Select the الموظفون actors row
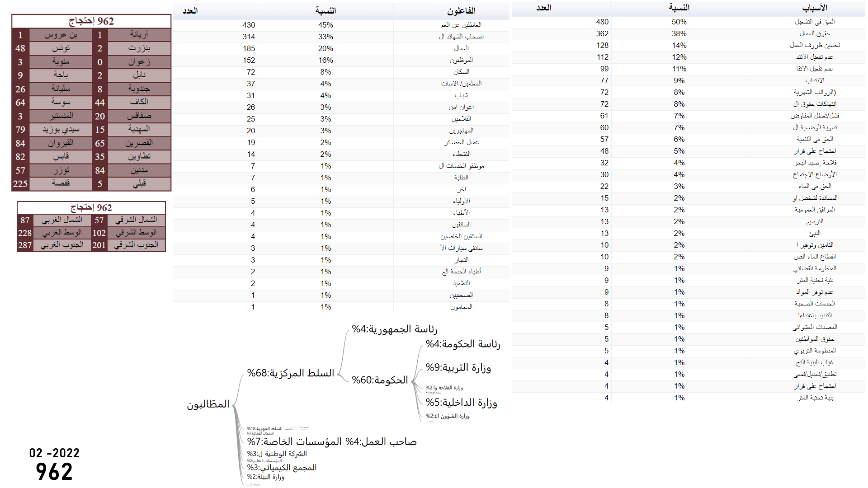Screen dimensions: 868x488 pyautogui.click(x=461, y=60)
